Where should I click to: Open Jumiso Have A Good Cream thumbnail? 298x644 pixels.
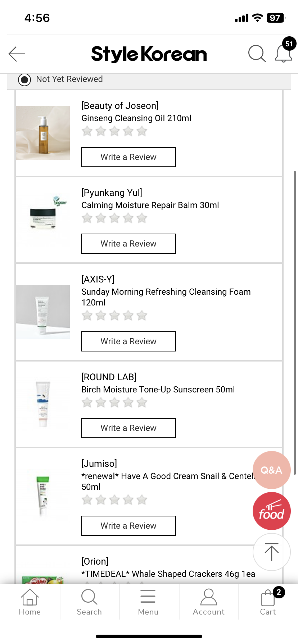click(x=43, y=496)
